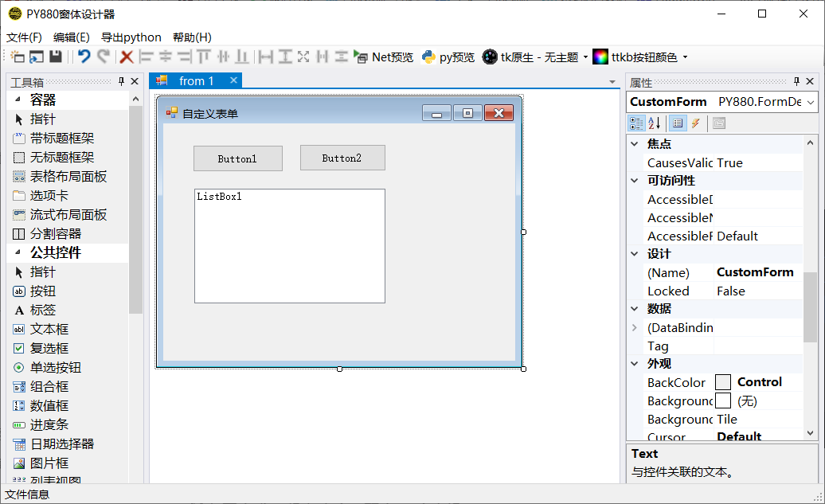Click the py预览 preview button

pos(448,57)
